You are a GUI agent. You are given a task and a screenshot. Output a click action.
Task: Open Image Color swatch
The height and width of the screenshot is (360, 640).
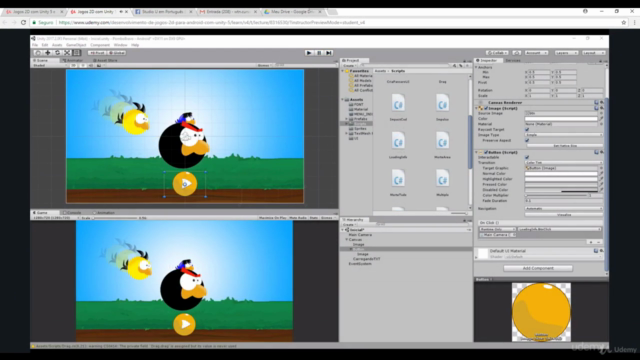click(561, 119)
